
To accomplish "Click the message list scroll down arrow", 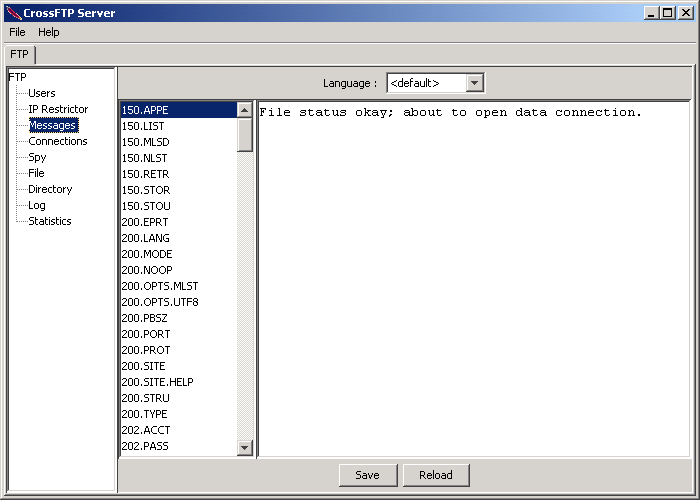I will tap(245, 447).
